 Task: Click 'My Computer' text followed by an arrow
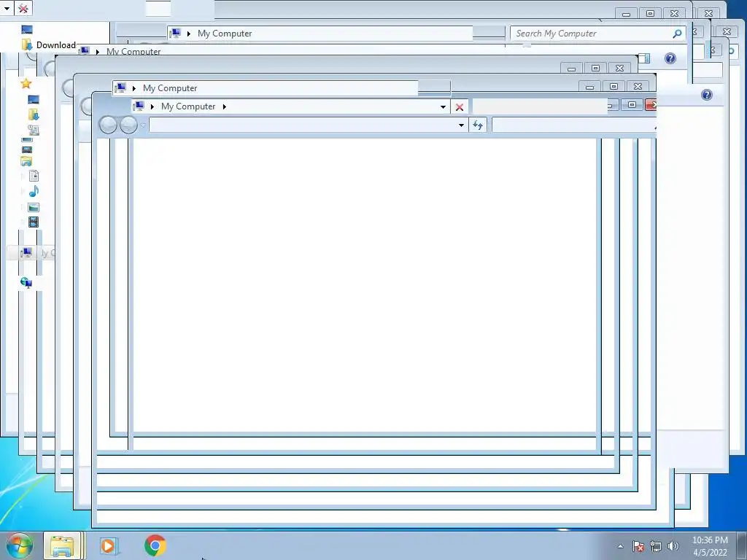188,106
